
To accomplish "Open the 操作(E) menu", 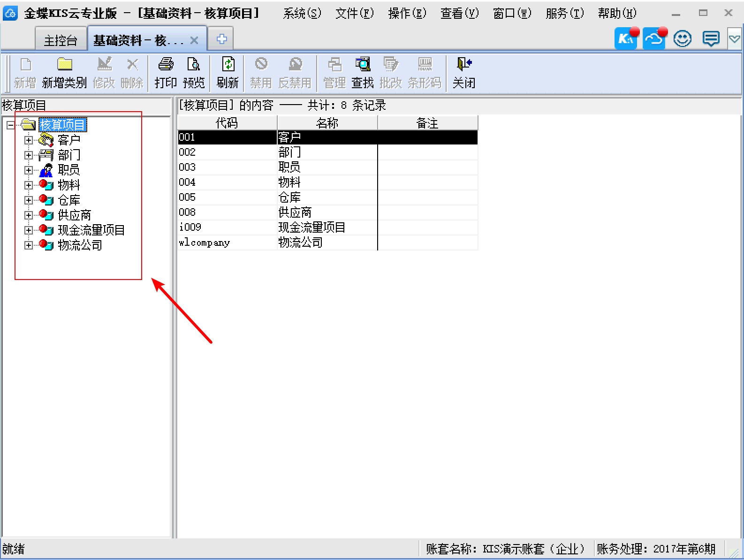I will click(407, 13).
